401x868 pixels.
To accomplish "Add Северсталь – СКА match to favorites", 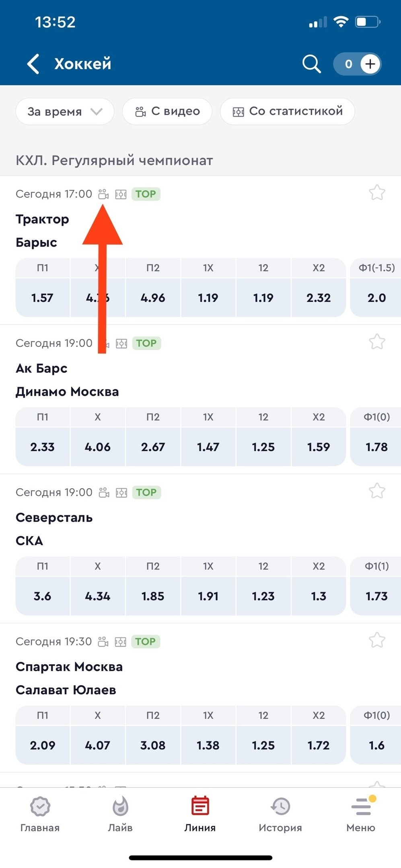I will click(x=377, y=491).
